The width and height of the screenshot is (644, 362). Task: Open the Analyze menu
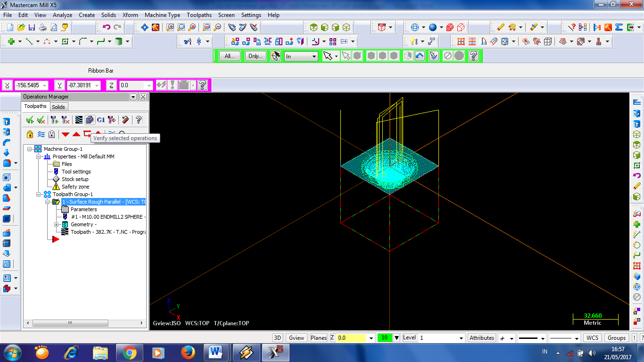(x=62, y=15)
